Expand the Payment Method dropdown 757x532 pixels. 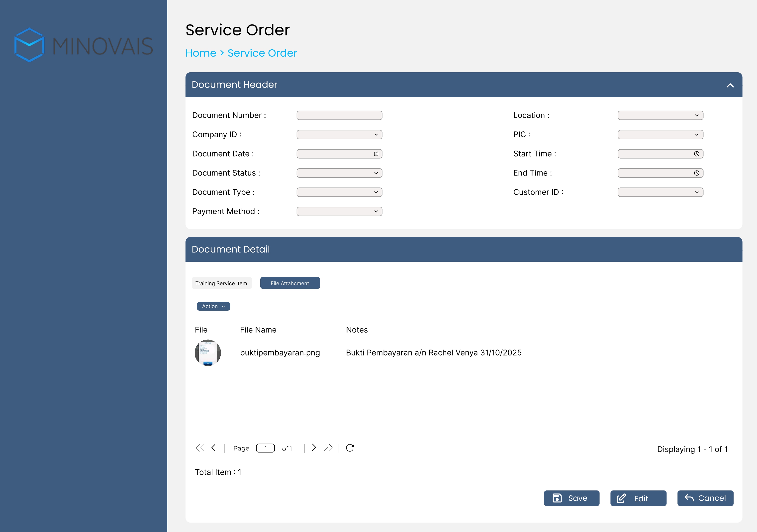pos(339,211)
